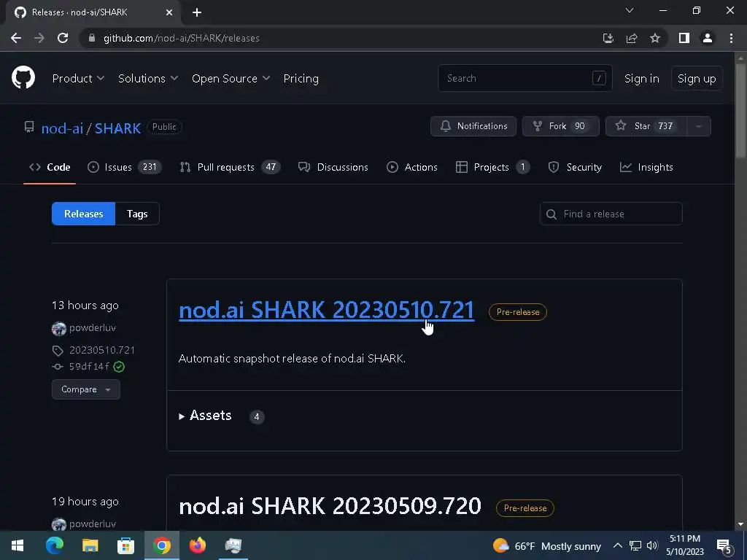This screenshot has height=560, width=747.
Task: Switch to the Projects tab
Action: [x=492, y=167]
